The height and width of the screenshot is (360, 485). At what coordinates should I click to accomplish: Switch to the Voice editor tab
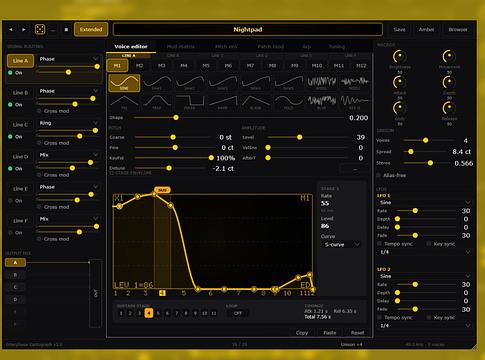[x=131, y=47]
